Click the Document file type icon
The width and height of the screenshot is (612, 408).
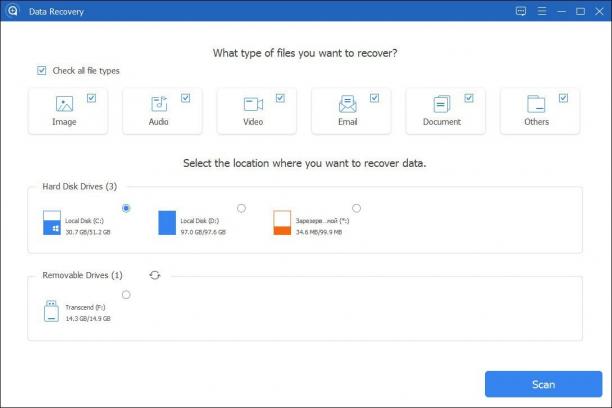click(x=442, y=104)
